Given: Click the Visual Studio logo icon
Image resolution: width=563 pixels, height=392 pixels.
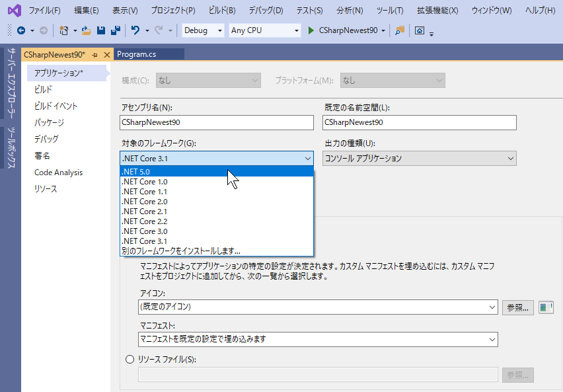Looking at the screenshot, I should [x=15, y=11].
